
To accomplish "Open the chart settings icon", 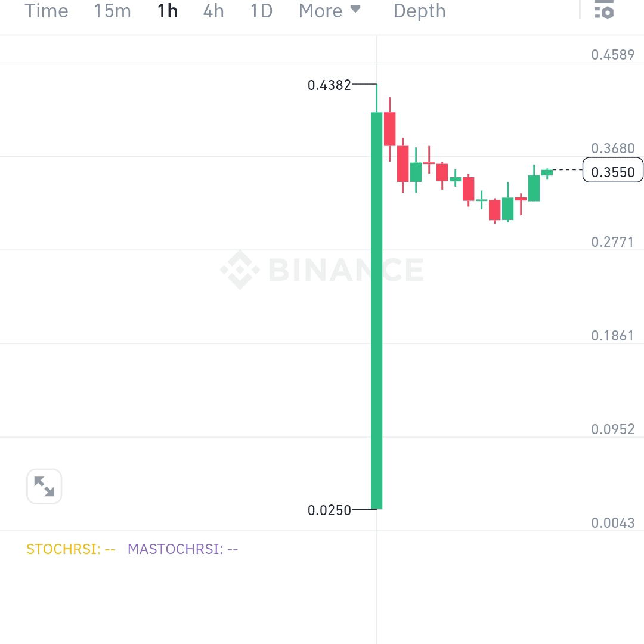I will [603, 11].
